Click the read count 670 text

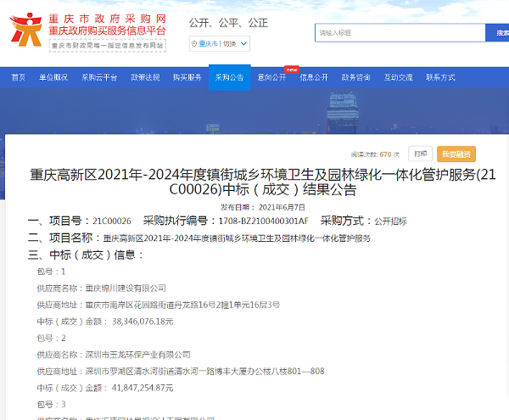tap(385, 154)
